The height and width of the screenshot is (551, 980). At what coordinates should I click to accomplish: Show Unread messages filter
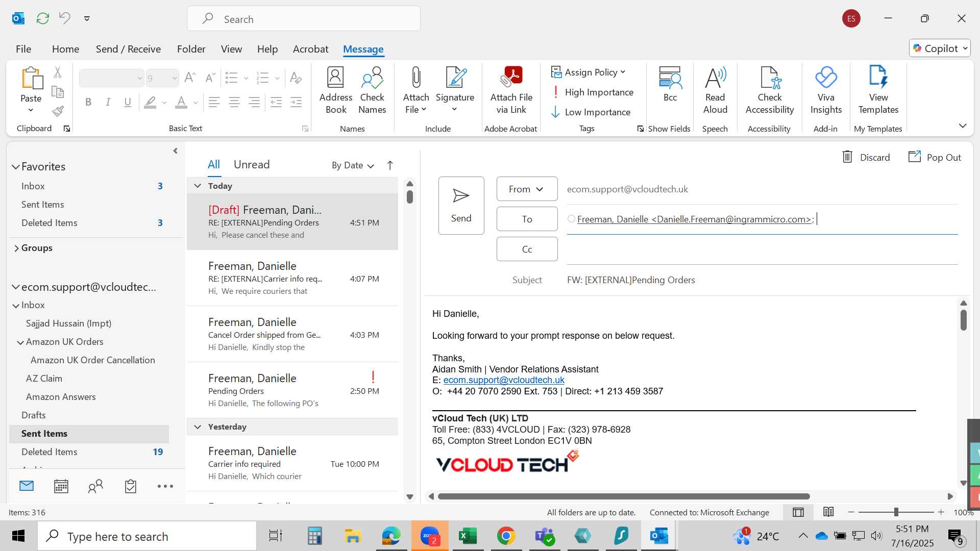pyautogui.click(x=252, y=164)
